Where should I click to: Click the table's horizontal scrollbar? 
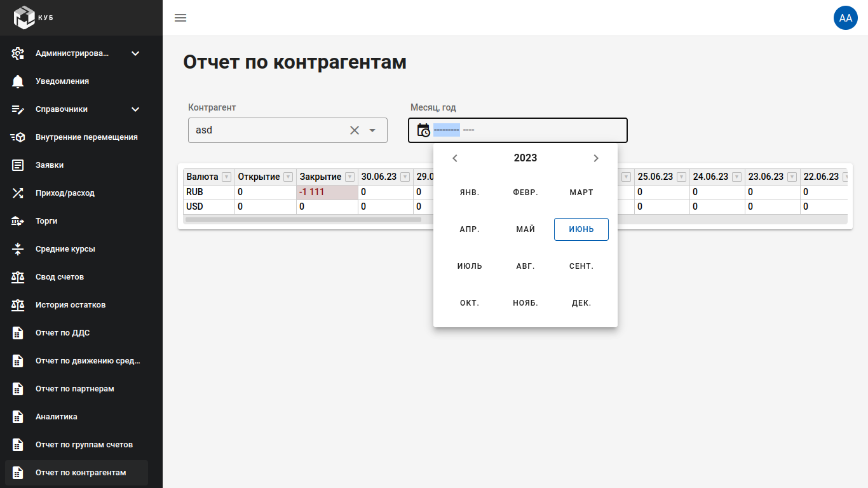303,219
